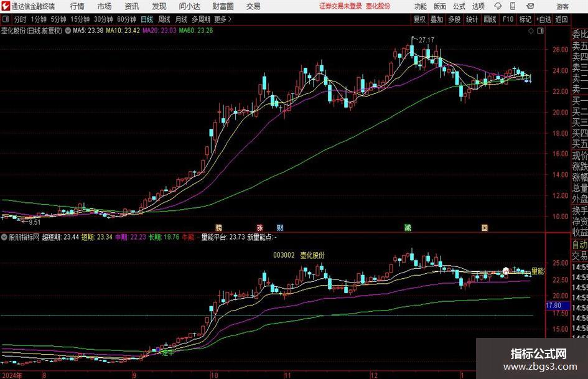The width and height of the screenshot is (588, 379).
Task: Click the 27.17 high price label
Action: (x=426, y=40)
